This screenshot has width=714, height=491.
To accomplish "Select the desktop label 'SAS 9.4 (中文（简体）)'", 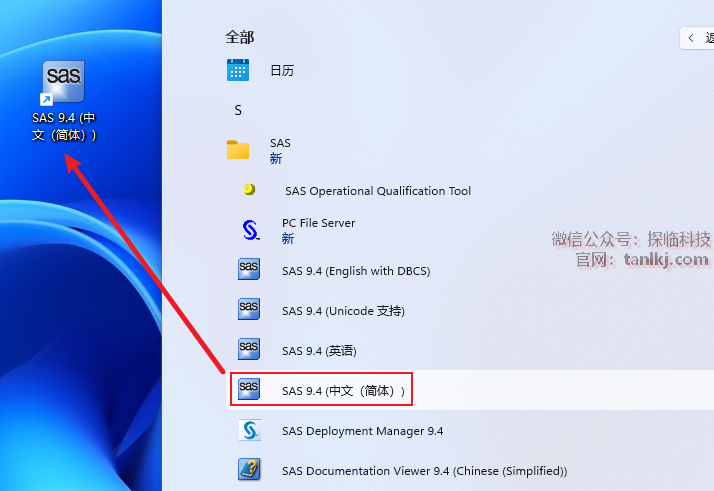I will click(64, 126).
